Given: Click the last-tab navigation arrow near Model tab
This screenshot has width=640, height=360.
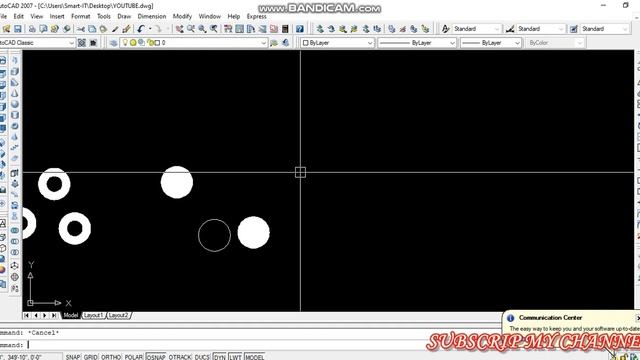Looking at the screenshot, I should 54,315.
